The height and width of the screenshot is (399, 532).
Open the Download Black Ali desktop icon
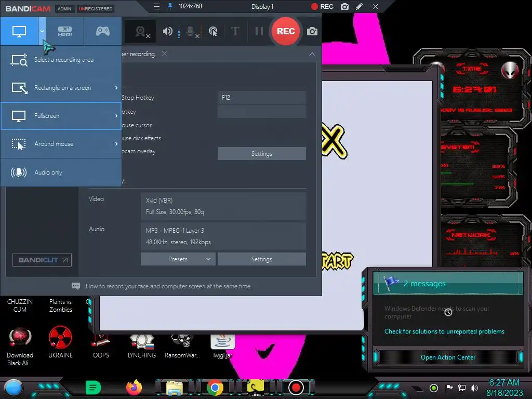click(x=20, y=346)
